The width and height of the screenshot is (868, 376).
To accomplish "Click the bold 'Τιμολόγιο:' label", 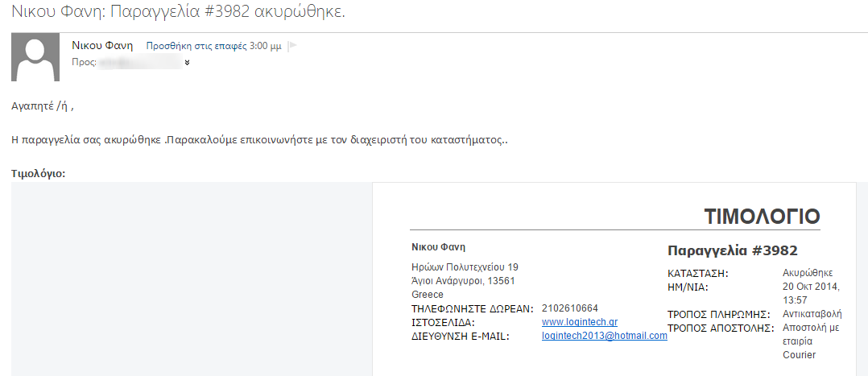I will (x=39, y=173).
